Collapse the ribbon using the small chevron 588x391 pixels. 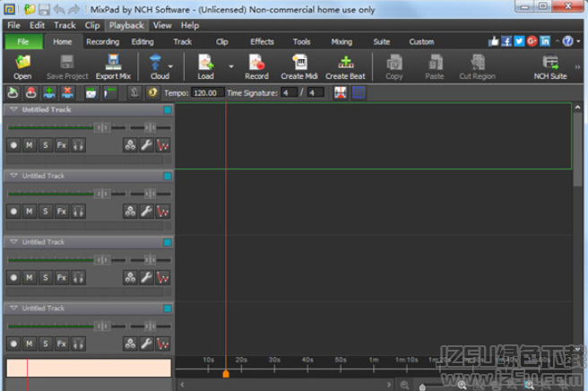[558, 41]
